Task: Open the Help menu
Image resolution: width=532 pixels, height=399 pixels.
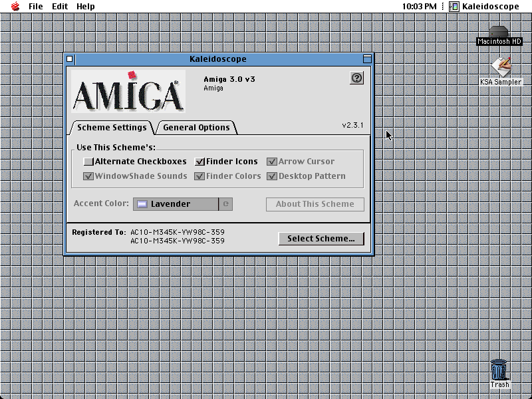Action: tap(86, 7)
